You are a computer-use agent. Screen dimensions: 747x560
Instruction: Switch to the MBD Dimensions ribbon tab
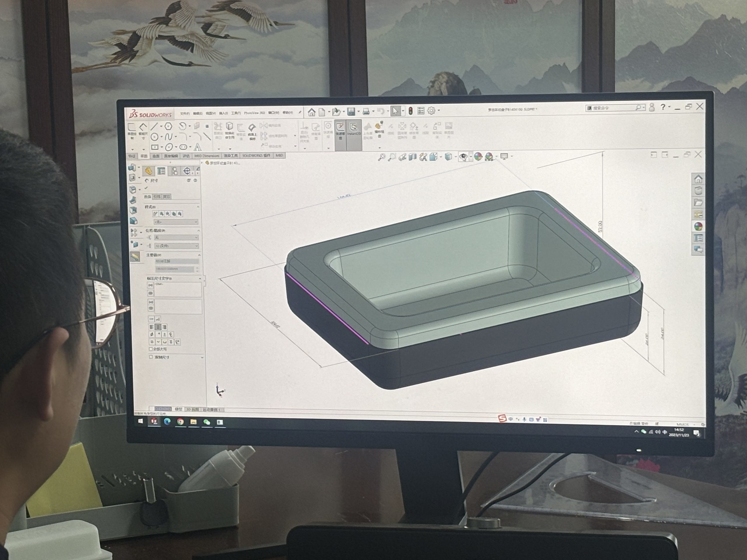206,156
